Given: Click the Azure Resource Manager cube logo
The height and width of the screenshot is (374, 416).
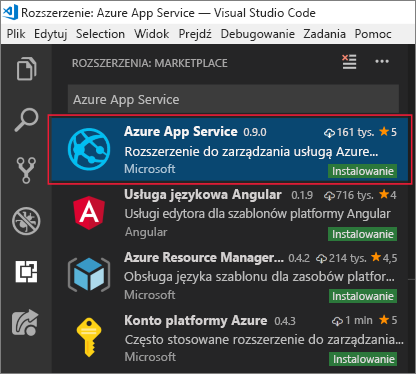Looking at the screenshot, I should pos(89,275).
